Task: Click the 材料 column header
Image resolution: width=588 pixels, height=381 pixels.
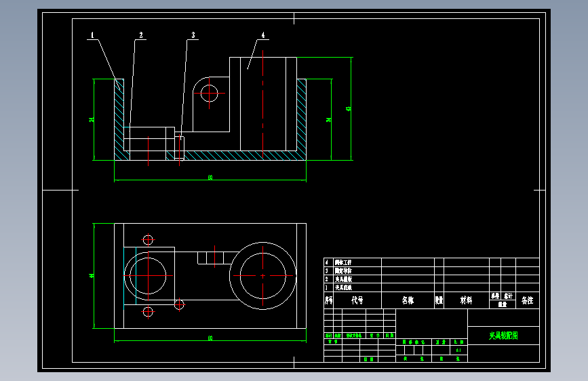Action: 466,300
